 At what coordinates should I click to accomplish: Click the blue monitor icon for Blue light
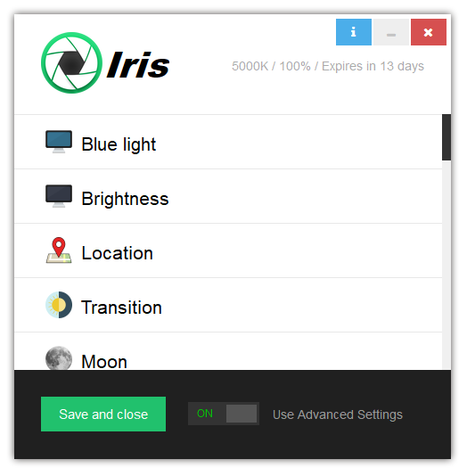tap(59, 142)
